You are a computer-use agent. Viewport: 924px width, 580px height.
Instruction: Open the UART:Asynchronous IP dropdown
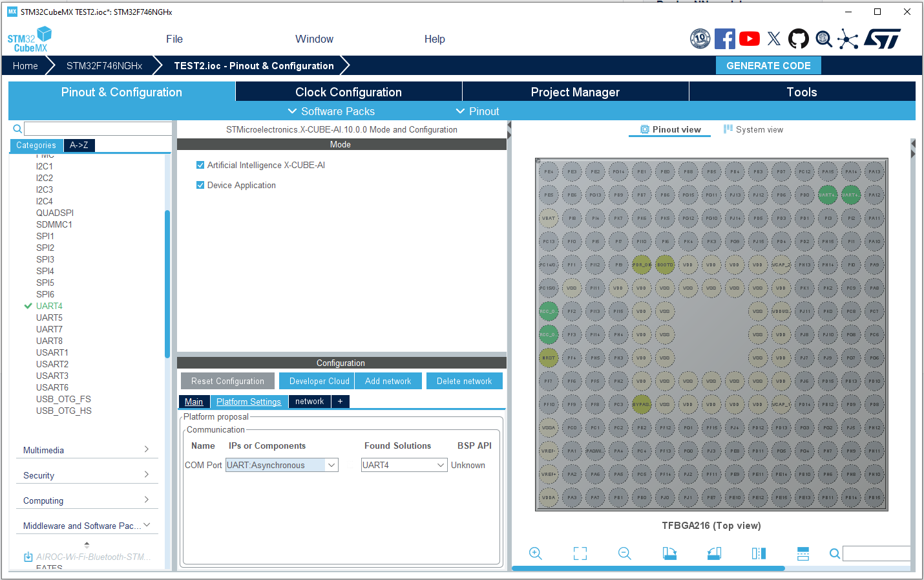point(331,464)
